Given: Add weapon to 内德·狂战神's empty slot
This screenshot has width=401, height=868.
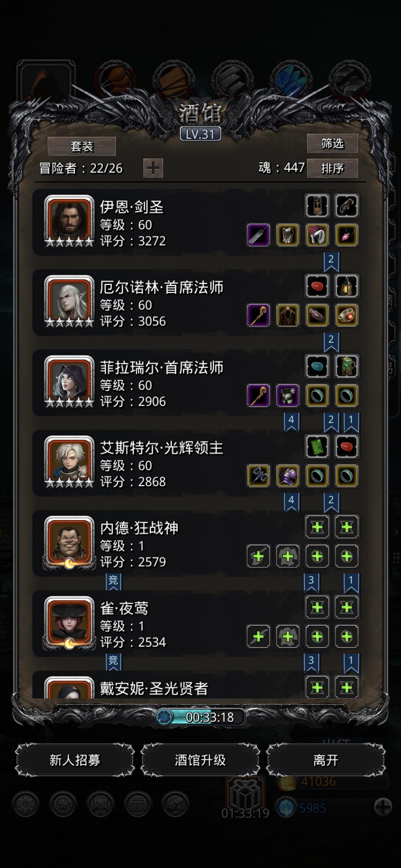Looking at the screenshot, I should pos(258,556).
